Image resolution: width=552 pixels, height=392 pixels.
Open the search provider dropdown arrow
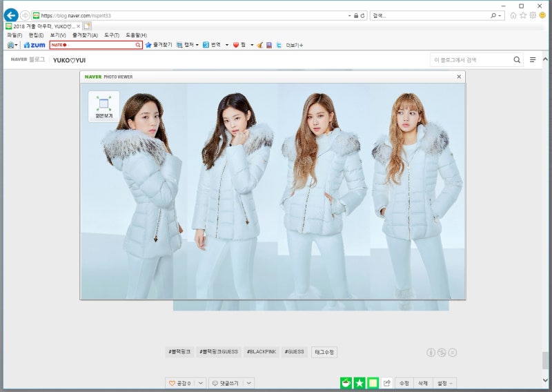click(500, 16)
